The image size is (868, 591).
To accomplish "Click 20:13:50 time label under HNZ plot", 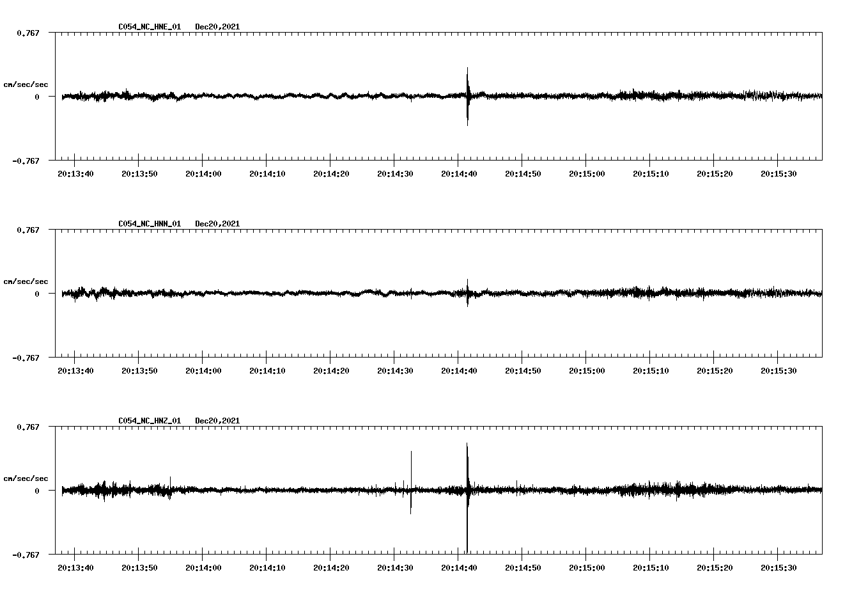I will pos(139,567).
